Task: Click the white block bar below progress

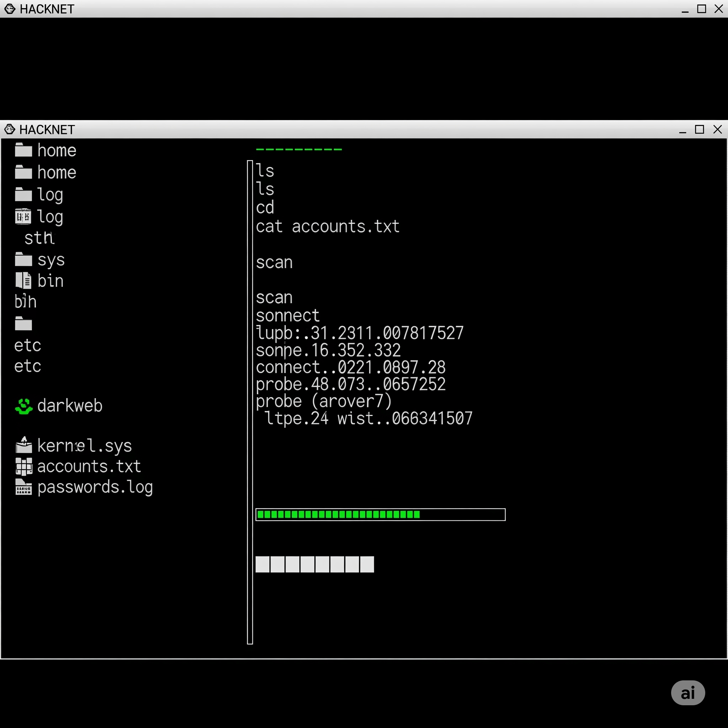Action: (315, 564)
